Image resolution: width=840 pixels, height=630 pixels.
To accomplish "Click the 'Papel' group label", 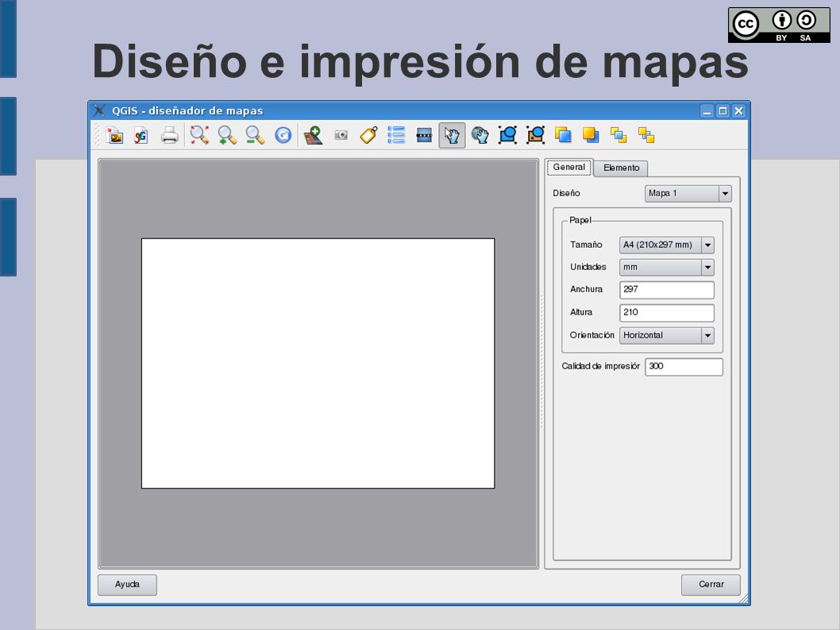I will click(x=580, y=220).
